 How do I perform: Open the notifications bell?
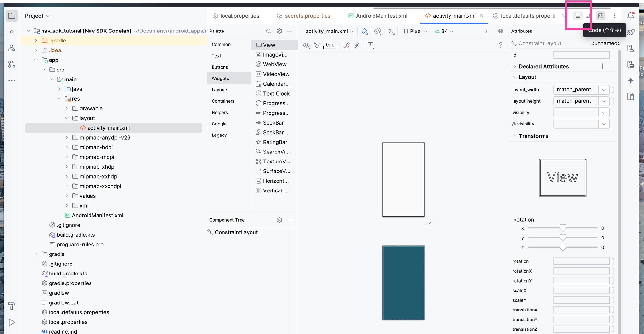[x=631, y=15]
